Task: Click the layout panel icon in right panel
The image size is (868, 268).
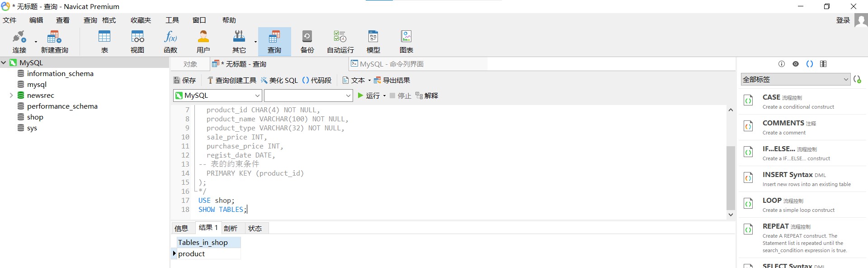Action: pos(823,64)
